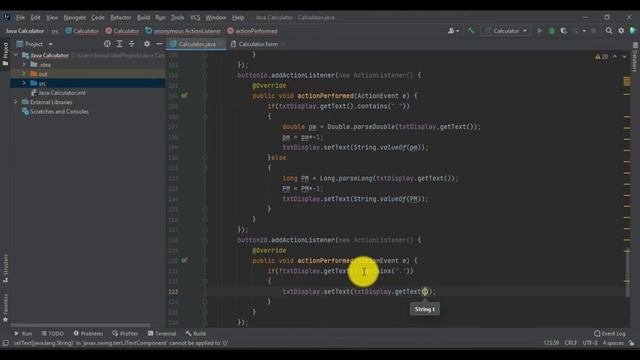Open the Profiler tool window button
The image size is (640, 360).
pos(125,333)
